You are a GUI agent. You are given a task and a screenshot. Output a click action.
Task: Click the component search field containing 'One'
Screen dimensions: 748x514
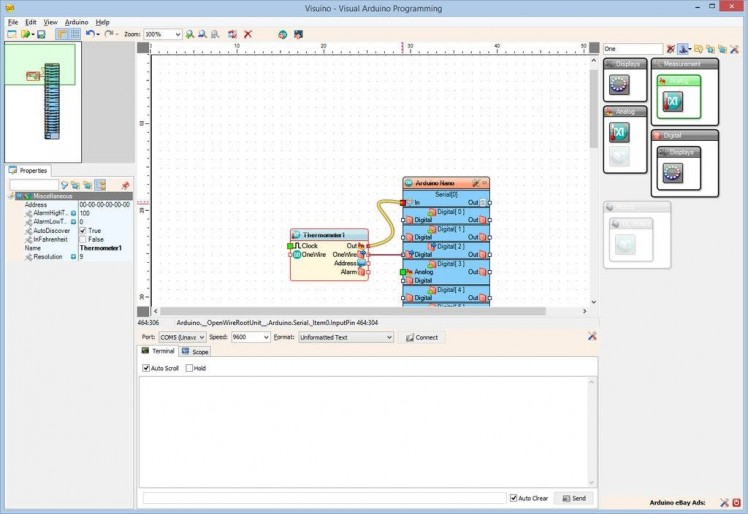point(632,48)
